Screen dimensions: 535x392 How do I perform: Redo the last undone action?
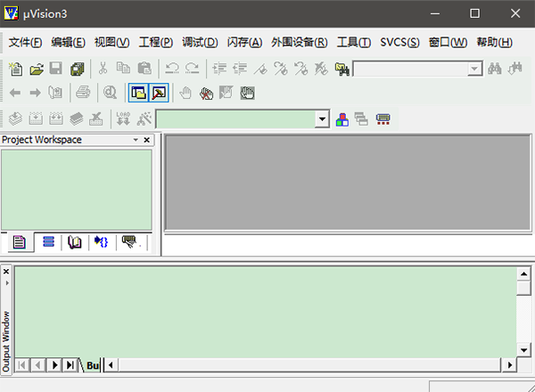click(192, 69)
